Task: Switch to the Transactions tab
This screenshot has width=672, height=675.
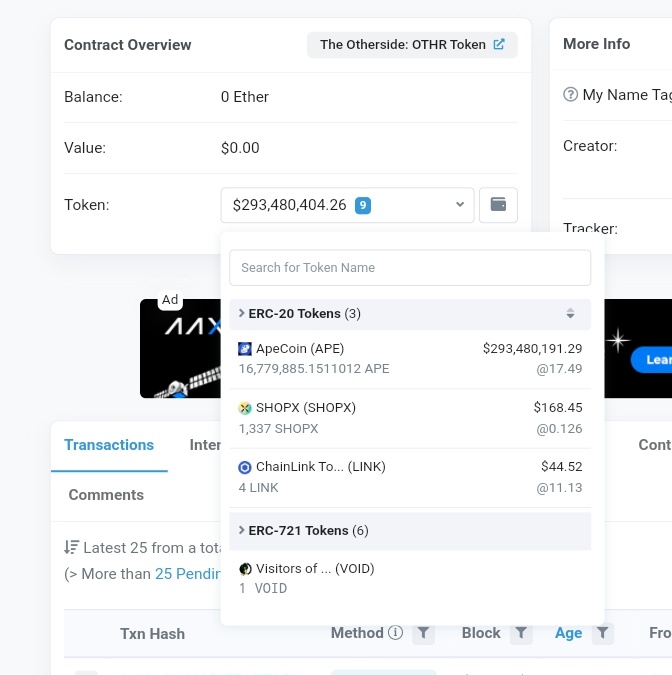Action: click(x=109, y=445)
